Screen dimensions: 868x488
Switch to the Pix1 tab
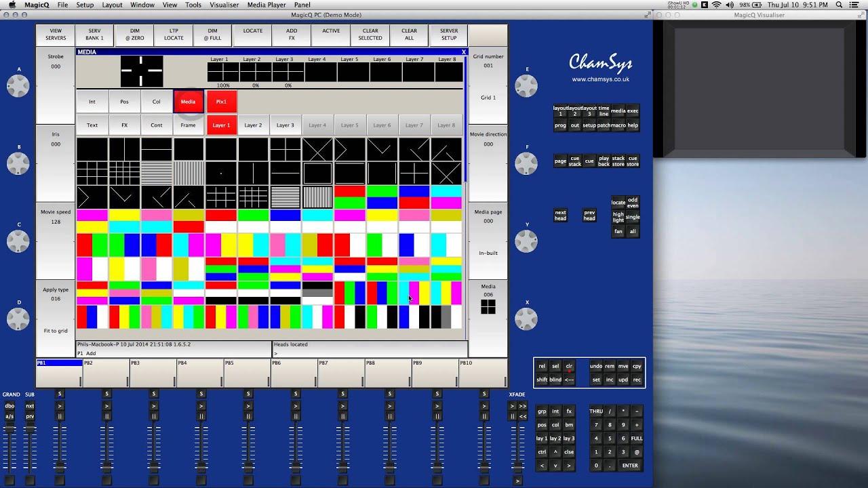(x=221, y=102)
